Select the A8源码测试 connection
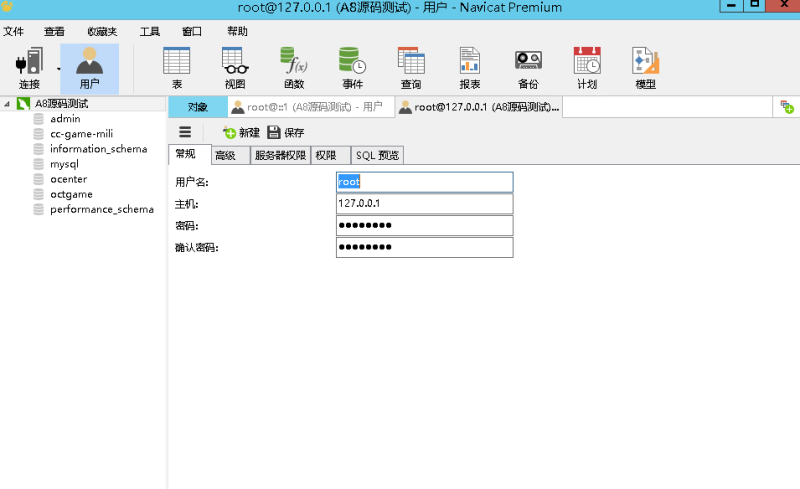The width and height of the screenshot is (800, 489). click(62, 104)
